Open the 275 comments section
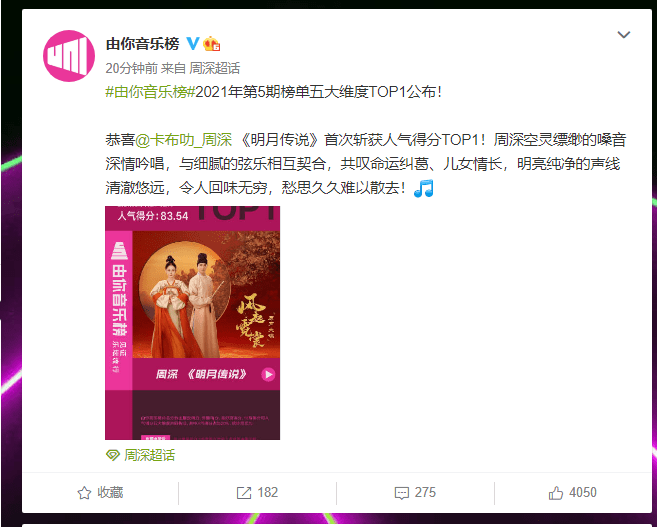The width and height of the screenshot is (657, 527). (x=415, y=493)
